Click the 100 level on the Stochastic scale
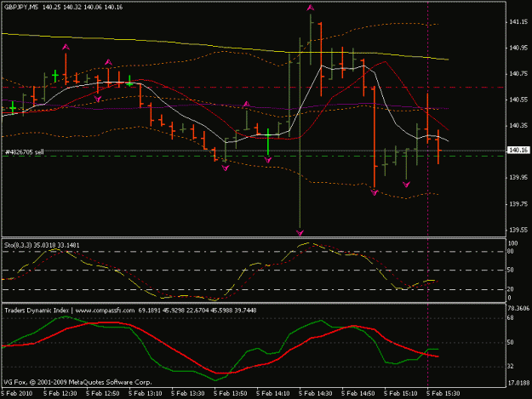Image resolution: width=532 pixels, height=399 pixels. point(513,243)
